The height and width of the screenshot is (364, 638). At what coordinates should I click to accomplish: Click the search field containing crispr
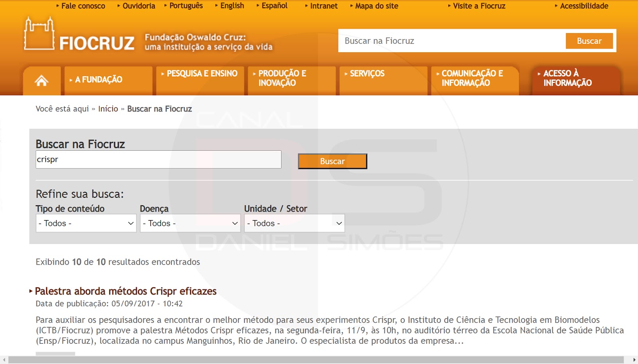tap(158, 159)
